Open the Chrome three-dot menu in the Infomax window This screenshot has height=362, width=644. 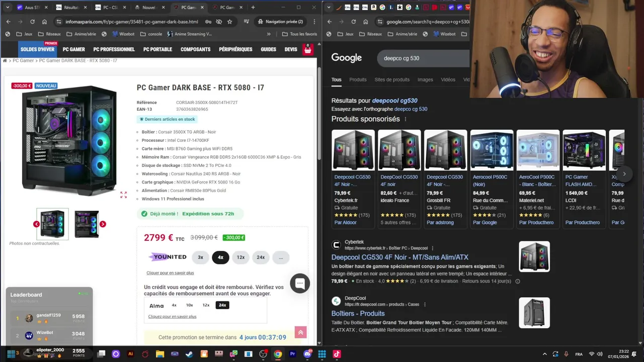(x=314, y=22)
